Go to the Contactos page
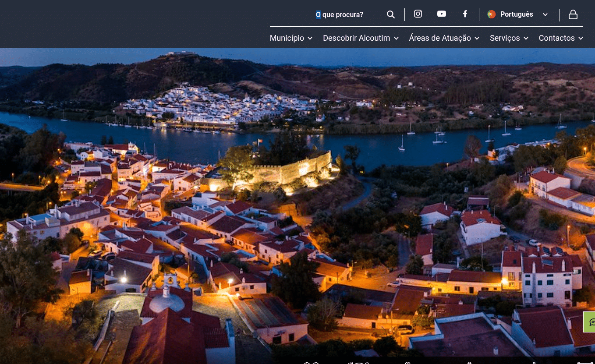Screen dimensions: 595x364 click(556, 38)
